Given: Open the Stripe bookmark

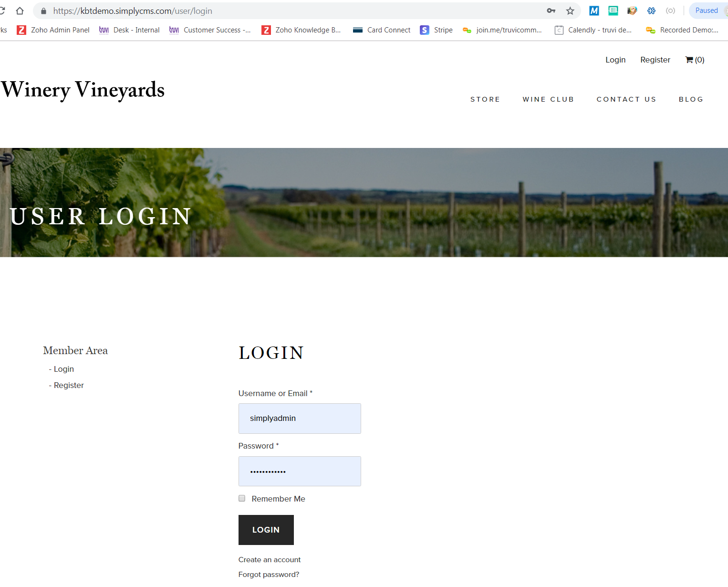Looking at the screenshot, I should click(437, 30).
